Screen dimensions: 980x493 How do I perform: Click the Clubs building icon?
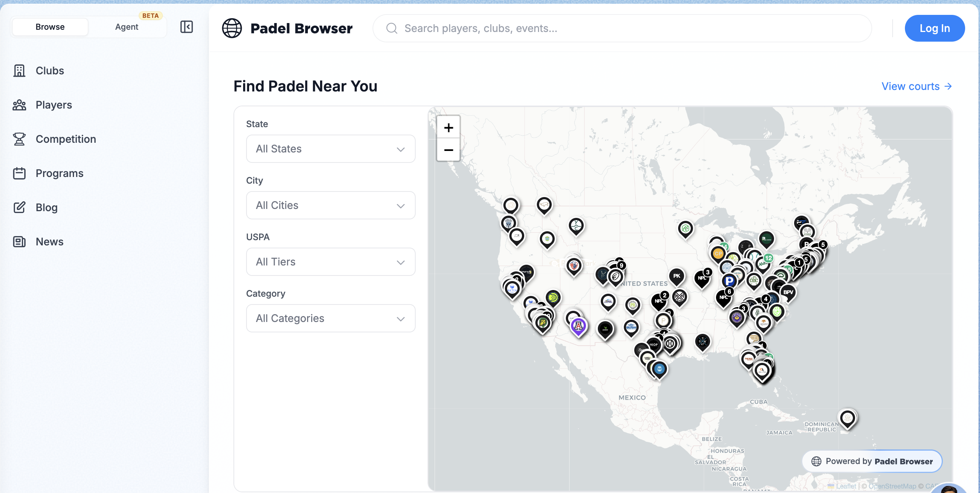(x=19, y=71)
